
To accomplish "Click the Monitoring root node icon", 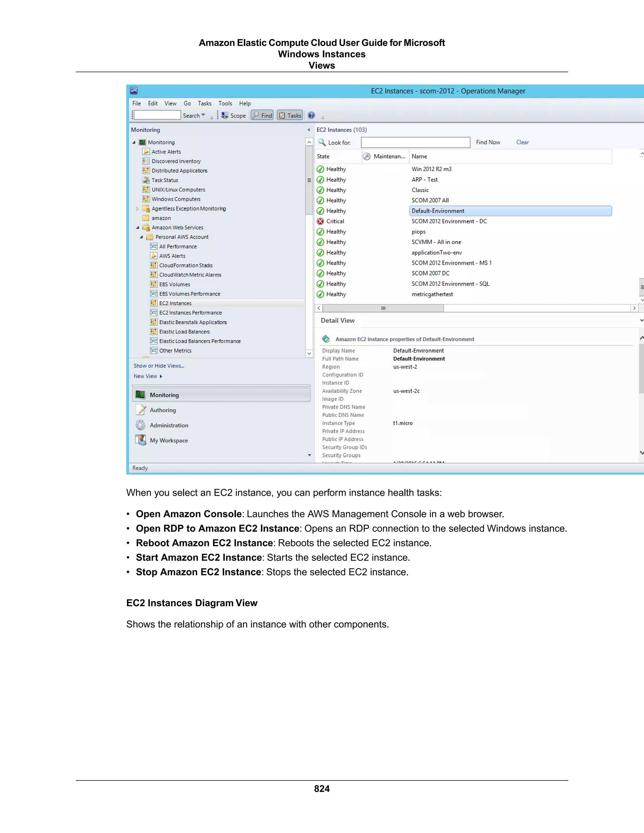I will pos(143,142).
